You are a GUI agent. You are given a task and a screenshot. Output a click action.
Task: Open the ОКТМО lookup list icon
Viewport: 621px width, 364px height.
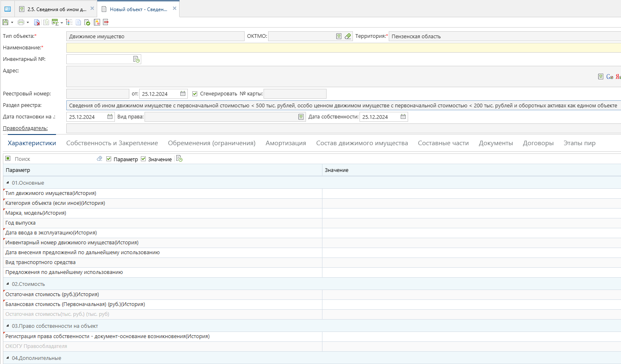click(339, 36)
